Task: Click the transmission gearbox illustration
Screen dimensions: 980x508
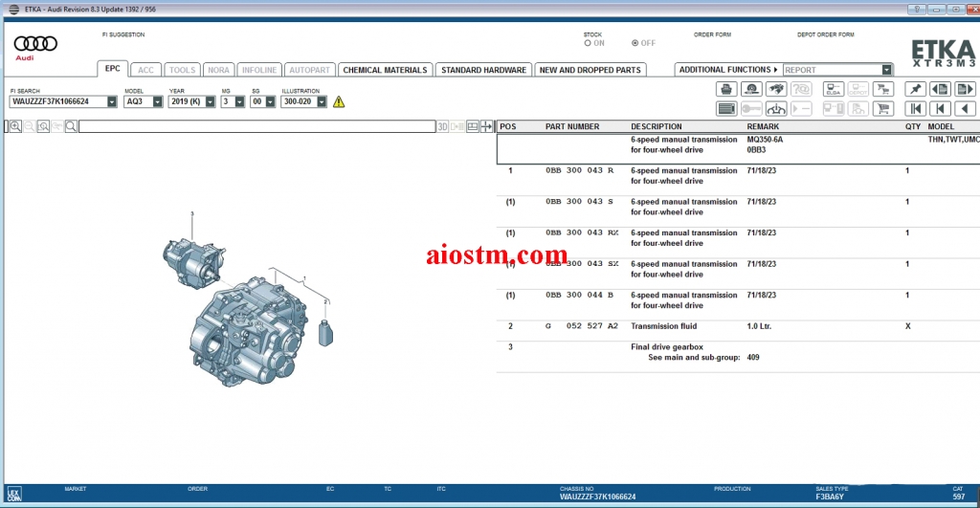Action: (x=249, y=330)
